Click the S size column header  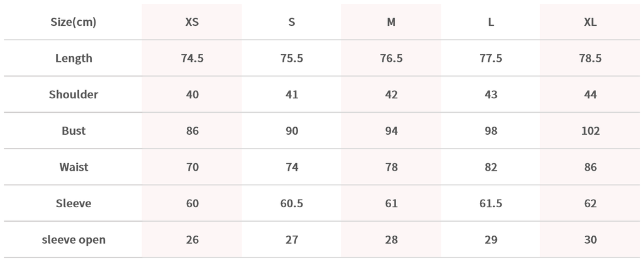click(291, 22)
